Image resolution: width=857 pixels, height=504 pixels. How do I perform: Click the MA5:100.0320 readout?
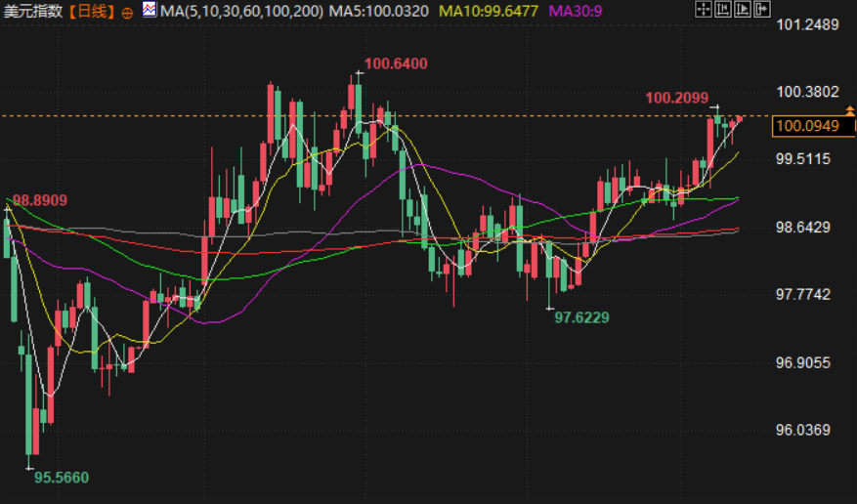click(379, 11)
